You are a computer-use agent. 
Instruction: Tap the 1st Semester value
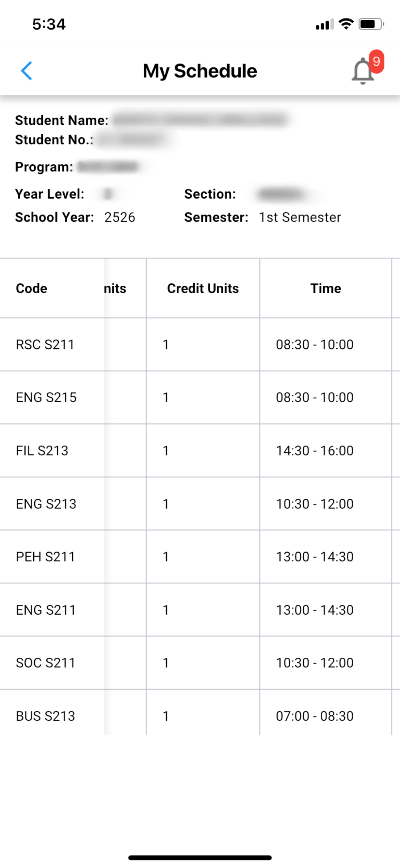[300, 217]
